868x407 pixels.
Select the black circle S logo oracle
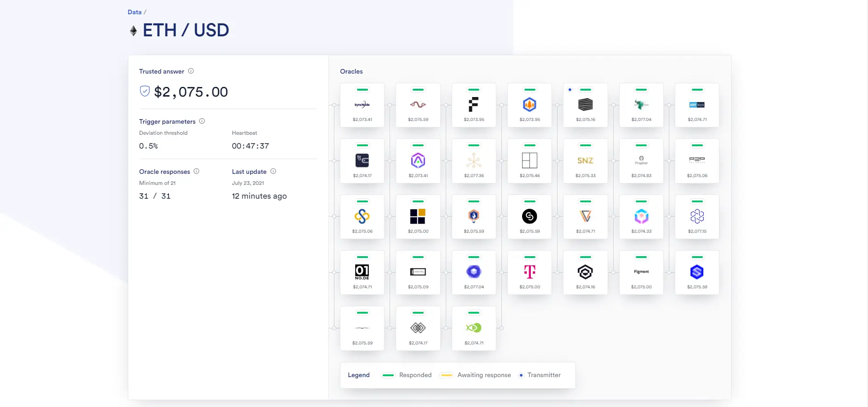tap(529, 217)
